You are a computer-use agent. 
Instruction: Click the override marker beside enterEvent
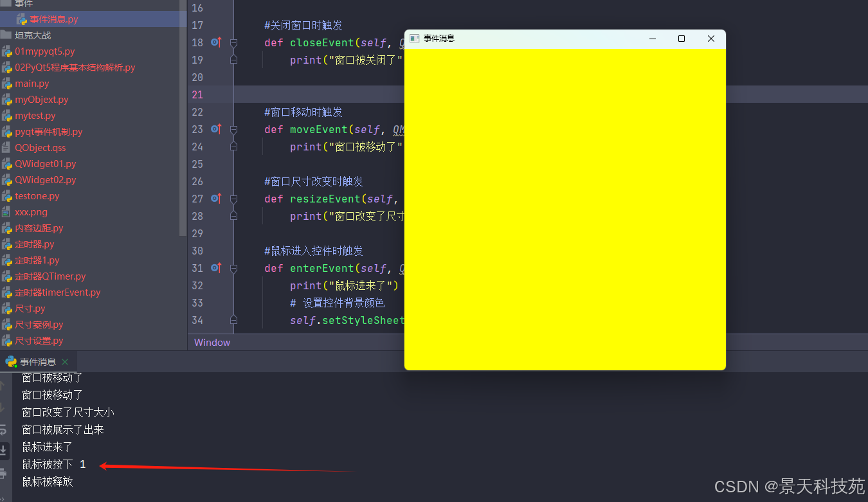[216, 268]
